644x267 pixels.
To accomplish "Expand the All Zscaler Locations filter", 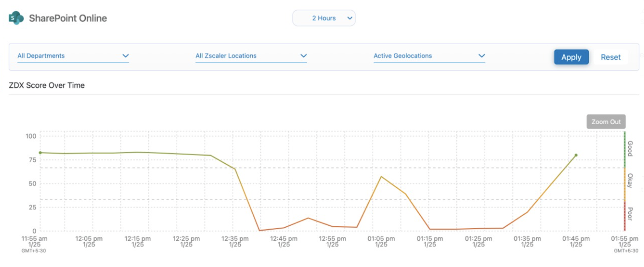I will (x=251, y=56).
